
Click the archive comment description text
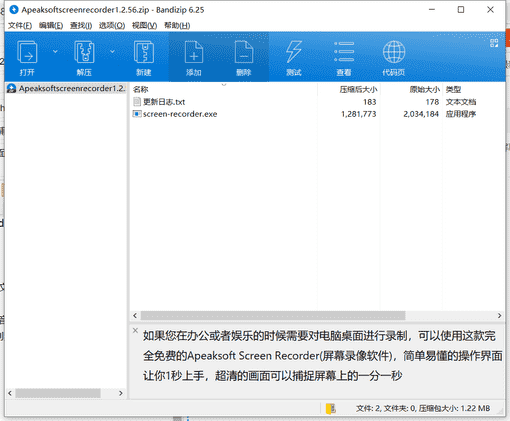pos(322,356)
